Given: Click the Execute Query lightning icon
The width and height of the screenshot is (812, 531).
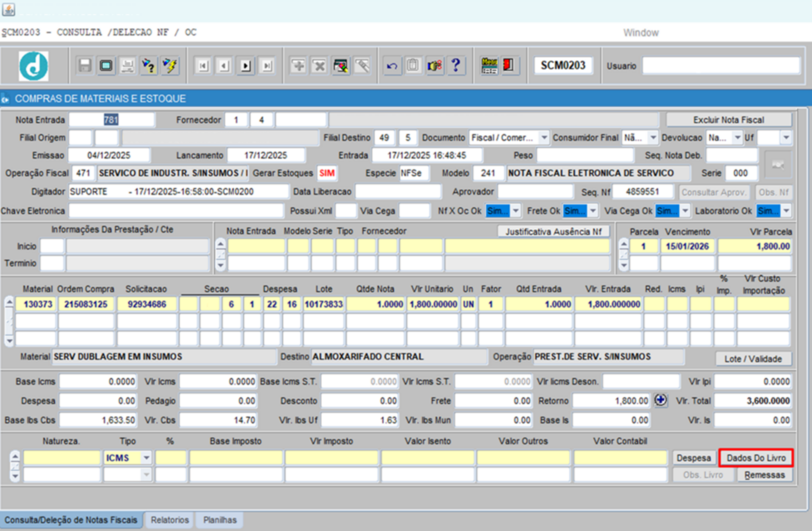Looking at the screenshot, I should coord(170,66).
